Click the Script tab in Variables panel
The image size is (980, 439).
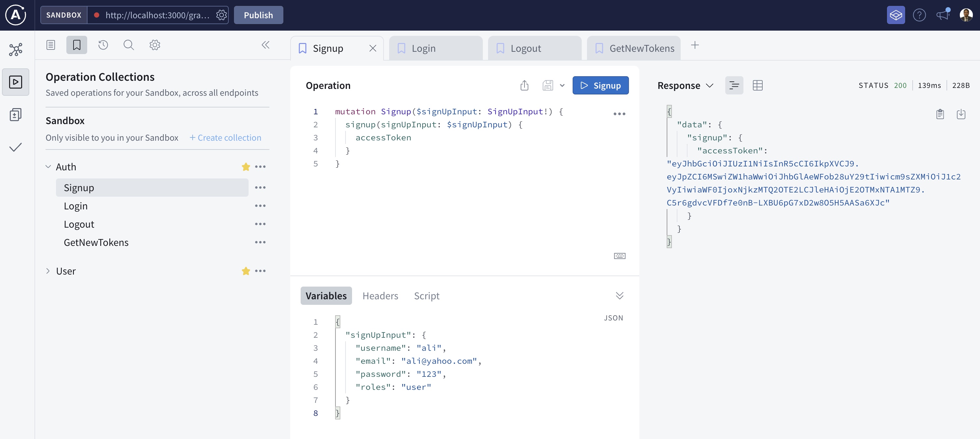427,295
